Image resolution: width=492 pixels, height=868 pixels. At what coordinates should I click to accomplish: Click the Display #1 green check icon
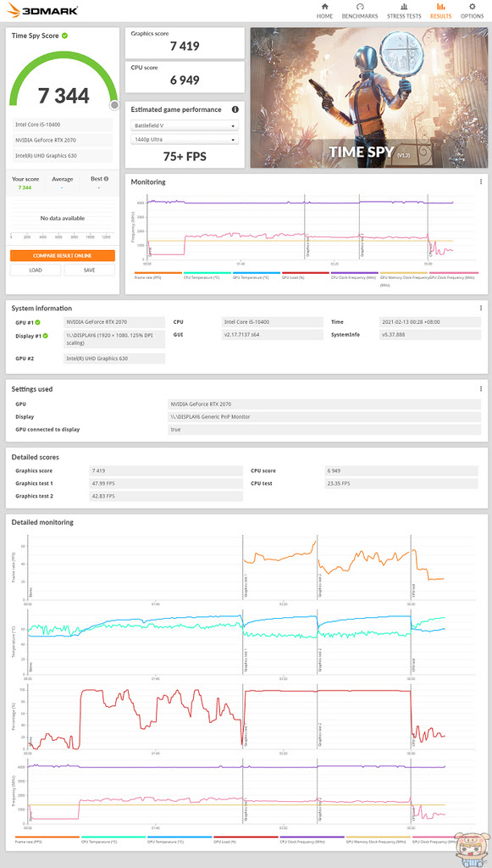coord(46,336)
